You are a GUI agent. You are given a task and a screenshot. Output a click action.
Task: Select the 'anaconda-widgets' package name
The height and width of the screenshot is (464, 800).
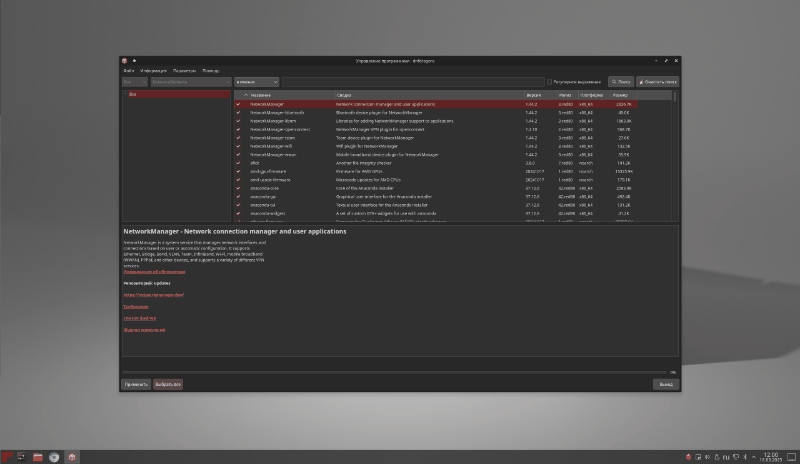coord(267,213)
